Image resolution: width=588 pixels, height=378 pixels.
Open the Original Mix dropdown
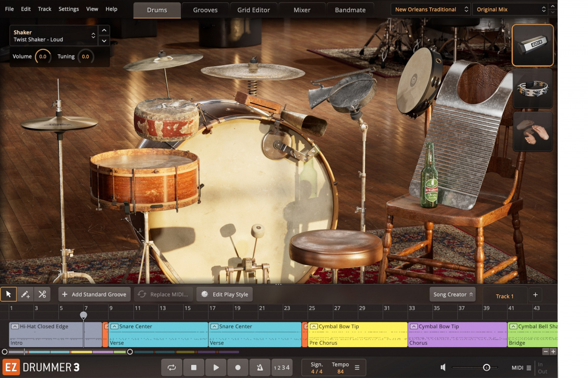pos(510,9)
